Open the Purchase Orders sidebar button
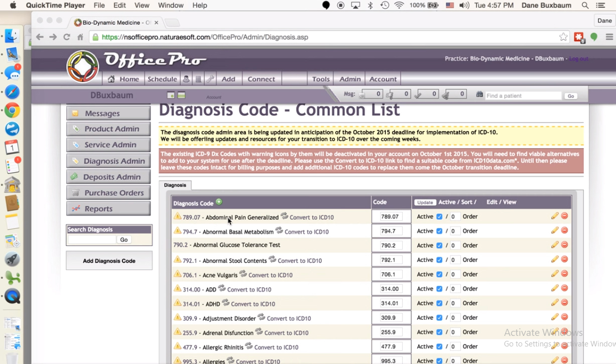616x364 pixels. click(108, 193)
